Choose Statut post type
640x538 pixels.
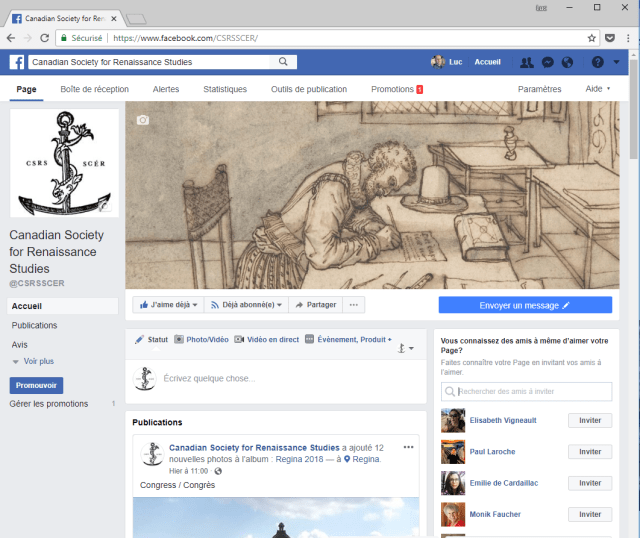(151, 340)
